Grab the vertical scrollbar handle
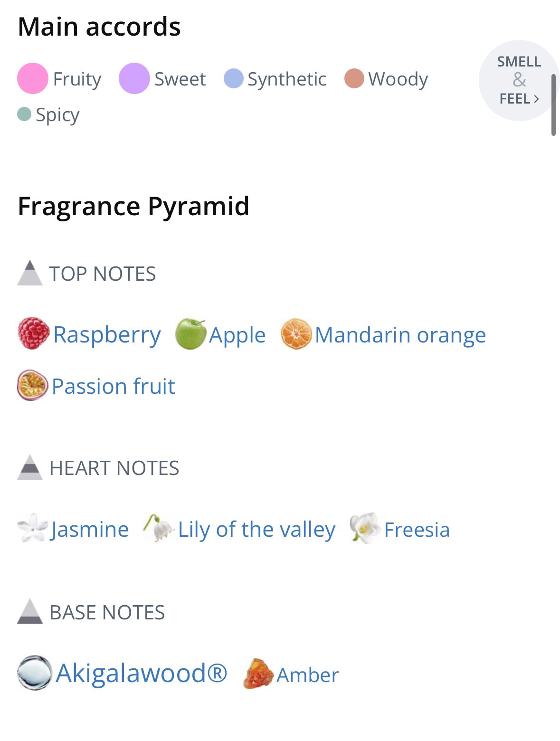The width and height of the screenshot is (560, 741). click(x=553, y=104)
